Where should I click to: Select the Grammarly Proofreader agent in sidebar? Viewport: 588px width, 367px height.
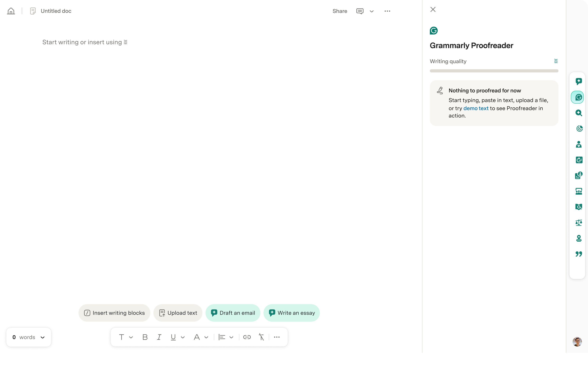577,97
